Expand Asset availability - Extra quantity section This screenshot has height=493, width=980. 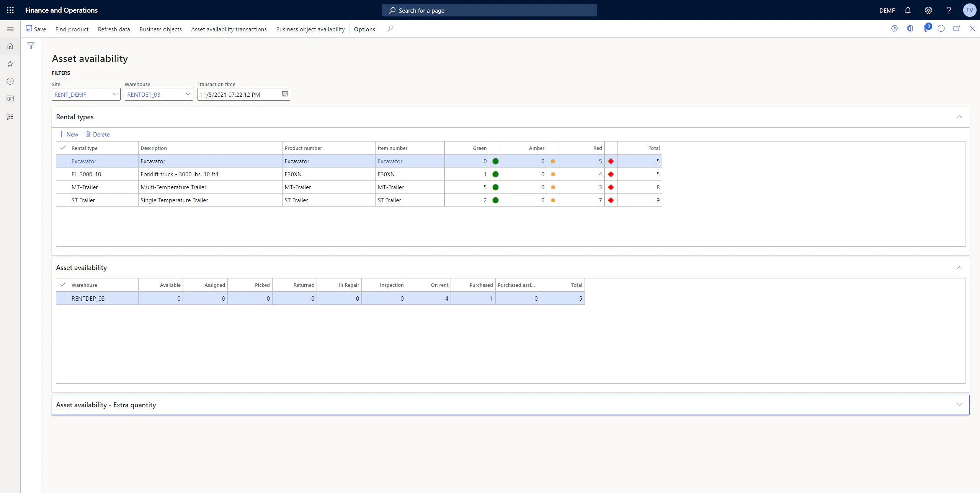[510, 405]
